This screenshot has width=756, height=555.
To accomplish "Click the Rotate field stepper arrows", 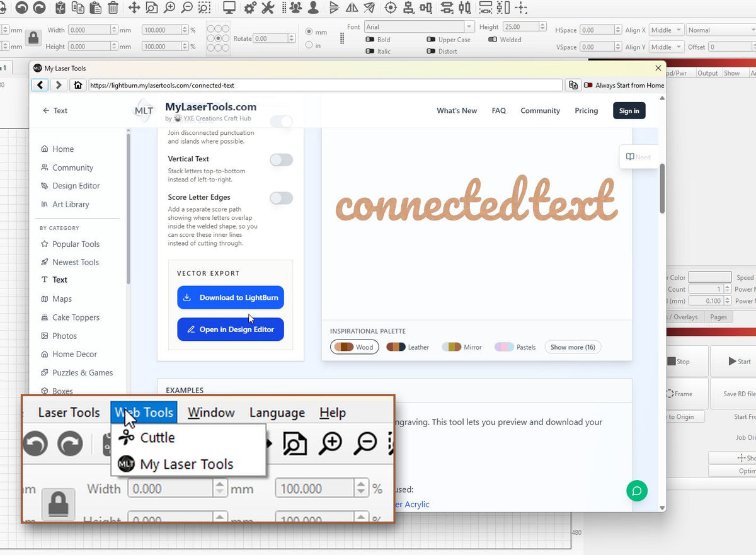I will tap(291, 38).
